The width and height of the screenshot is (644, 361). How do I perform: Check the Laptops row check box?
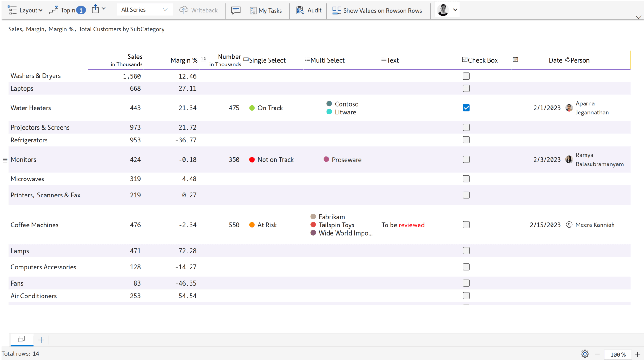coord(466,88)
